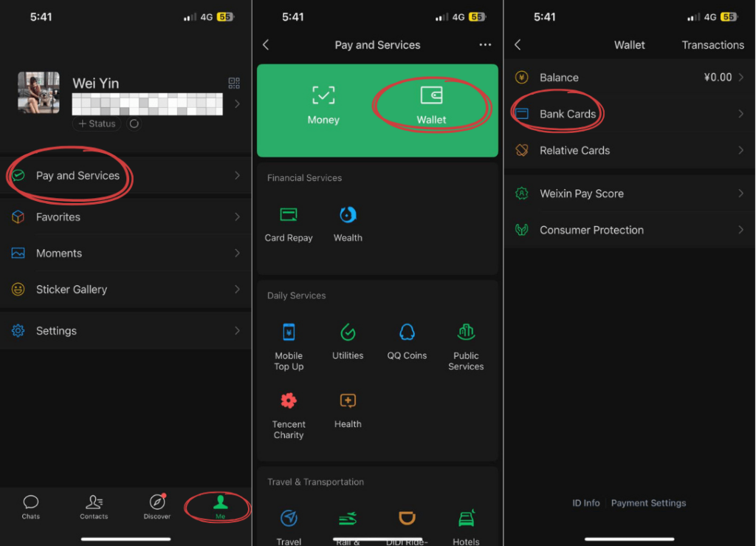Screen dimensions: 756x546
Task: Switch to the Discover tab
Action: point(157,506)
